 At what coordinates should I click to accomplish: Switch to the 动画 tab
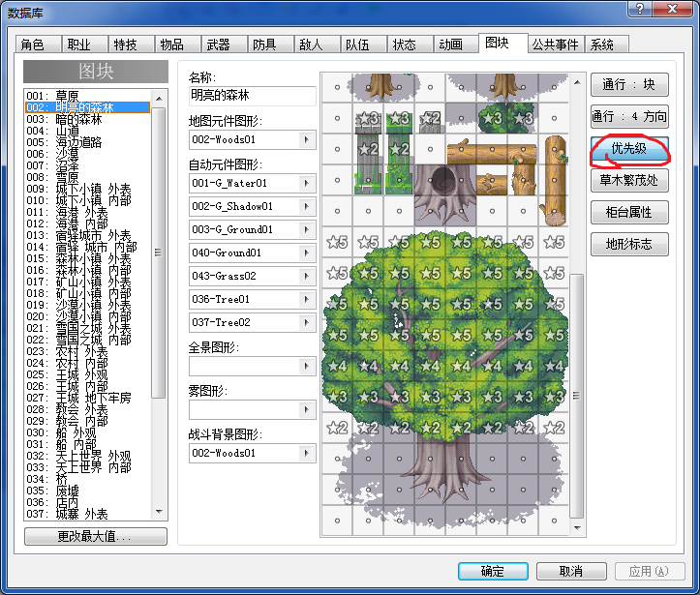coord(455,45)
